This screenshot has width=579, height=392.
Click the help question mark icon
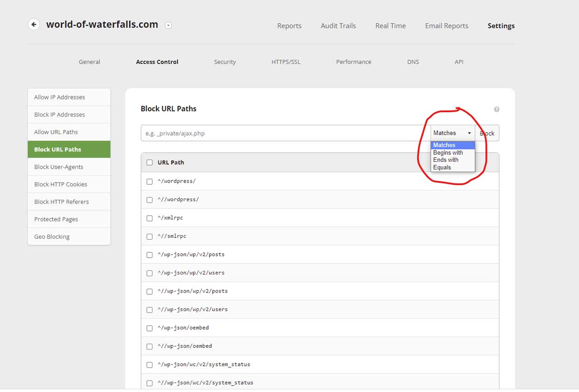[497, 109]
